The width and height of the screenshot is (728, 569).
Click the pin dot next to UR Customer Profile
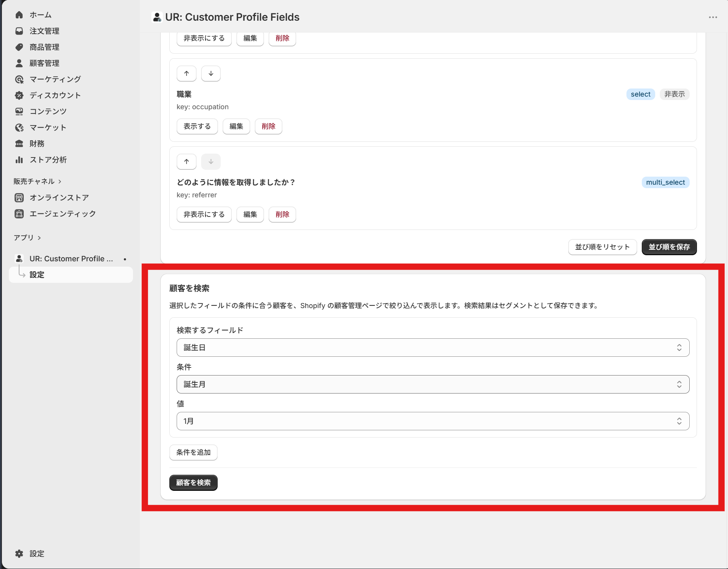point(125,259)
